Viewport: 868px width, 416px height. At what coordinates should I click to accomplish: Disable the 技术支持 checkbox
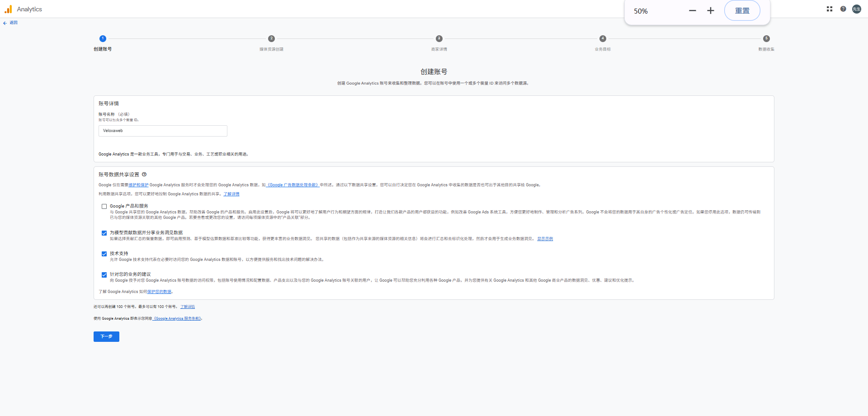[104, 254]
